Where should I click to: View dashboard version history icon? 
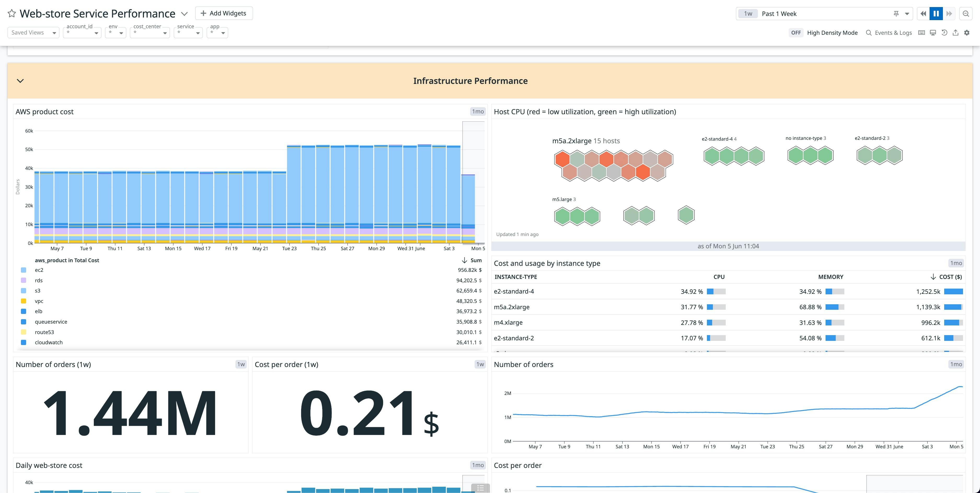coord(944,33)
